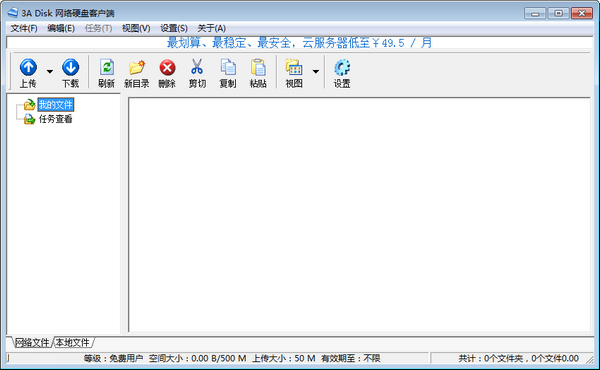Open the 关于(A) menu
This screenshot has height=370, width=600.
click(211, 28)
